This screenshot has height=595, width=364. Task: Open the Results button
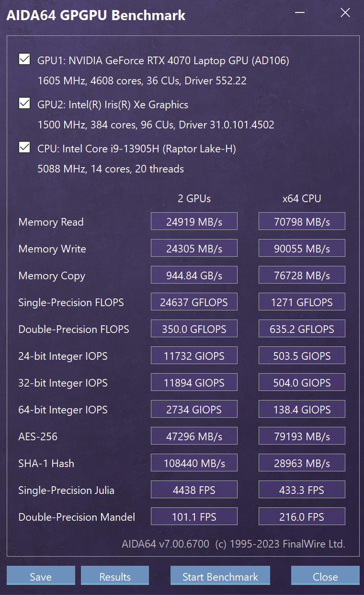coord(115,576)
